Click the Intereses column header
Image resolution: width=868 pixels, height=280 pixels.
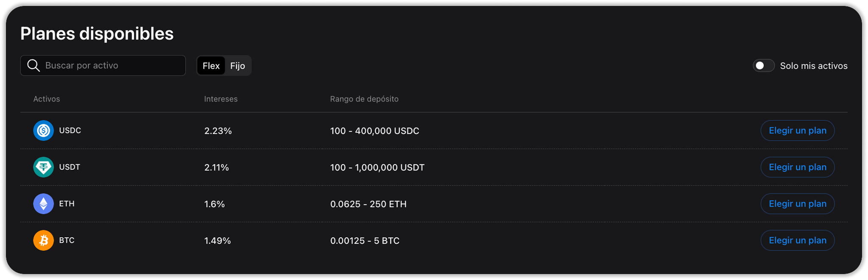point(221,99)
